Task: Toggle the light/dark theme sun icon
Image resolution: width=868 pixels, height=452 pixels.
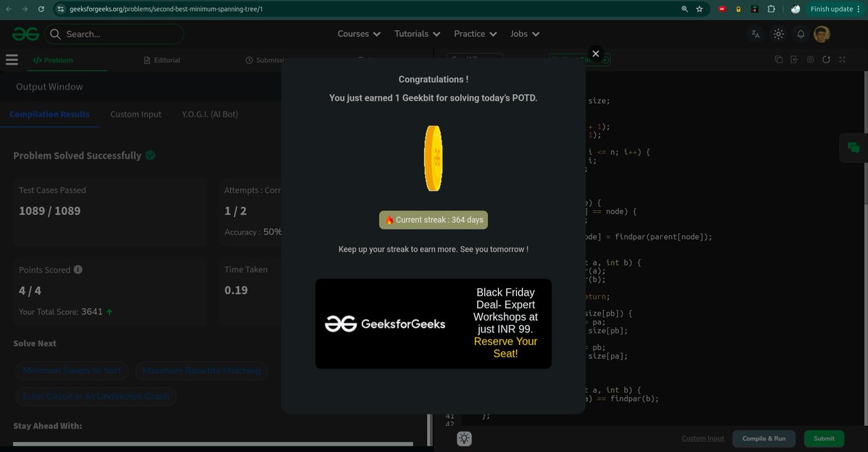Action: [x=778, y=34]
